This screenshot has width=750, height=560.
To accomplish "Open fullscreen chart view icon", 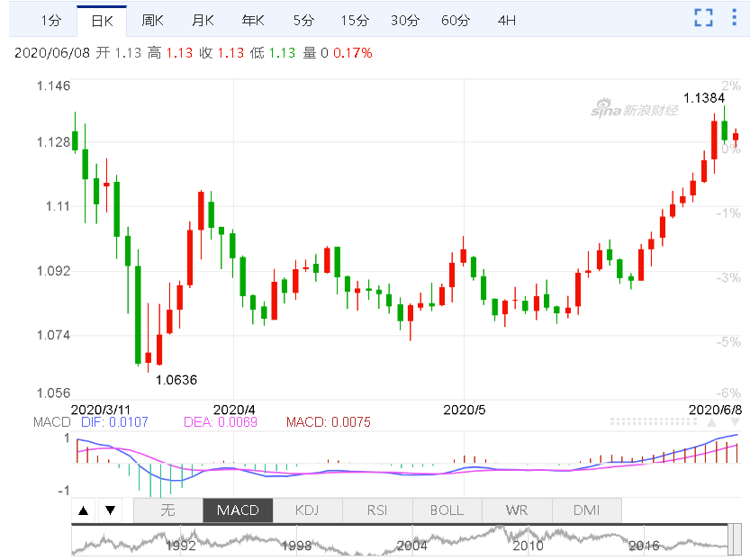I will pyautogui.click(x=703, y=18).
